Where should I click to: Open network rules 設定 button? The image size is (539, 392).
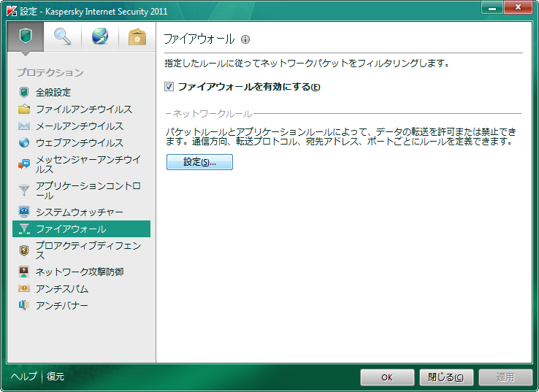coord(199,162)
